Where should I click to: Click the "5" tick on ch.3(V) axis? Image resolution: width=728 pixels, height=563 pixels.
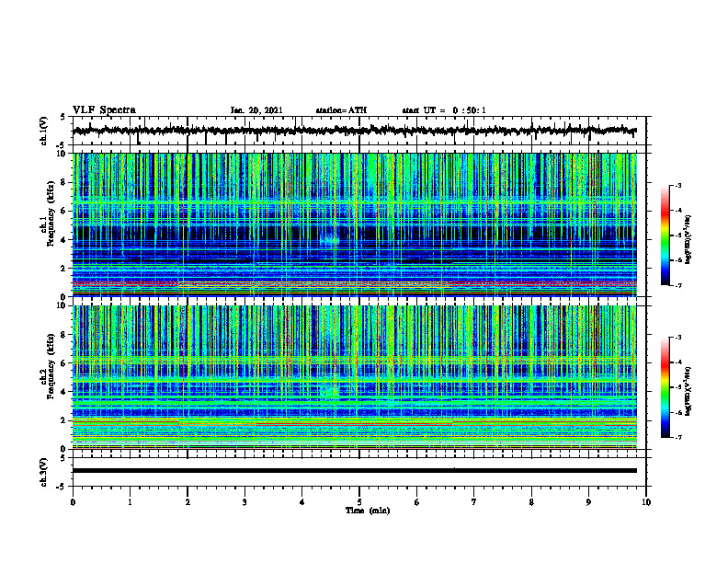tap(63, 458)
